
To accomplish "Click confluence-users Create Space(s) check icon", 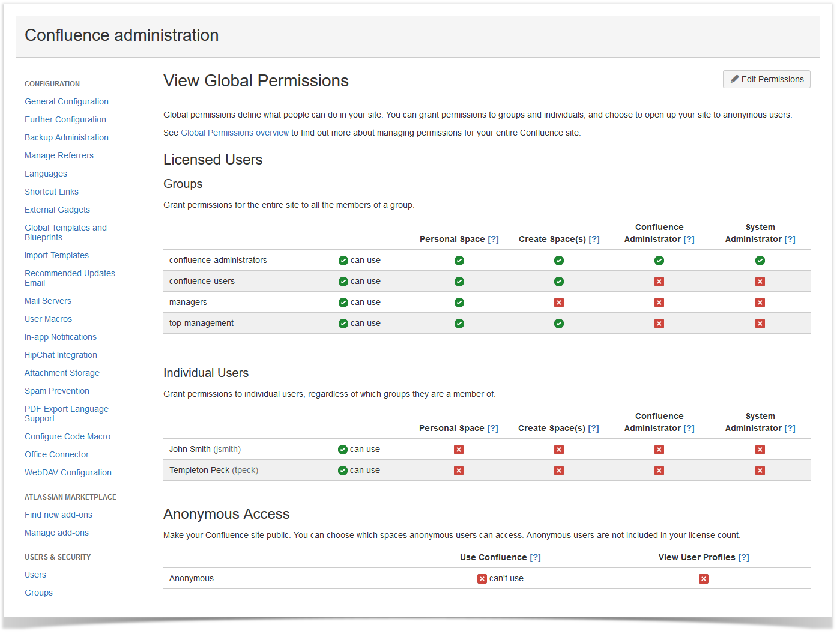I will tap(558, 282).
